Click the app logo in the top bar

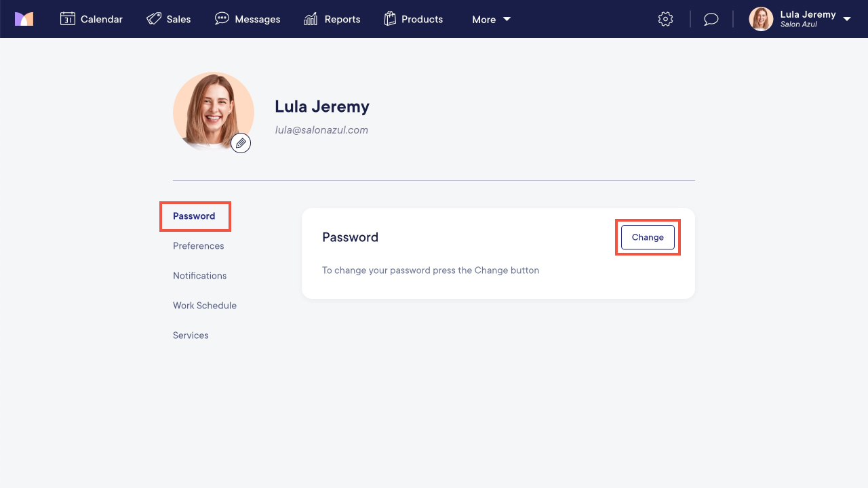pos(24,19)
